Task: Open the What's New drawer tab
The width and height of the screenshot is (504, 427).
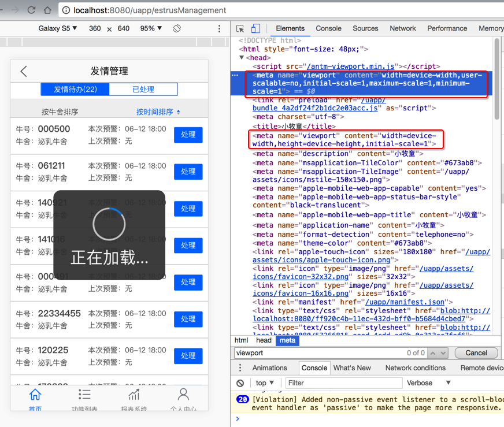Action: [x=351, y=368]
